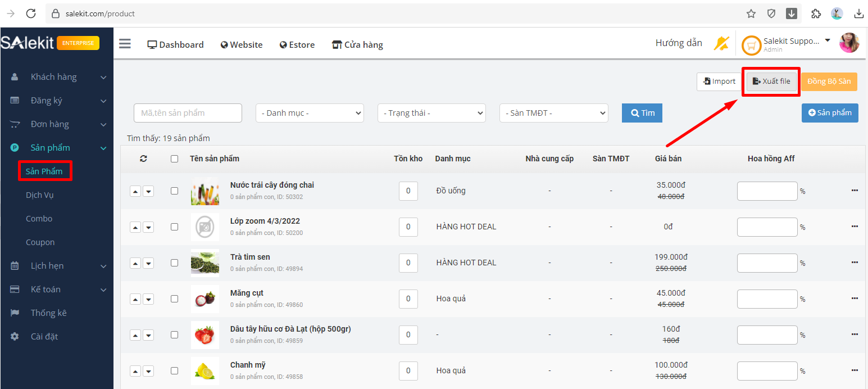The image size is (868, 389).
Task: Open options menu for Dâu tây row
Action: coord(855,334)
